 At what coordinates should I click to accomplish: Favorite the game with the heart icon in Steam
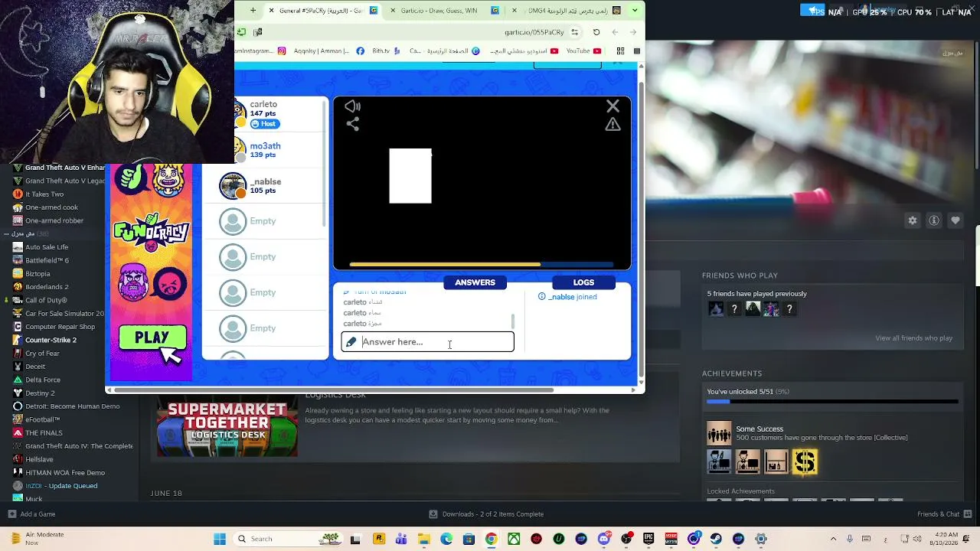tap(955, 220)
